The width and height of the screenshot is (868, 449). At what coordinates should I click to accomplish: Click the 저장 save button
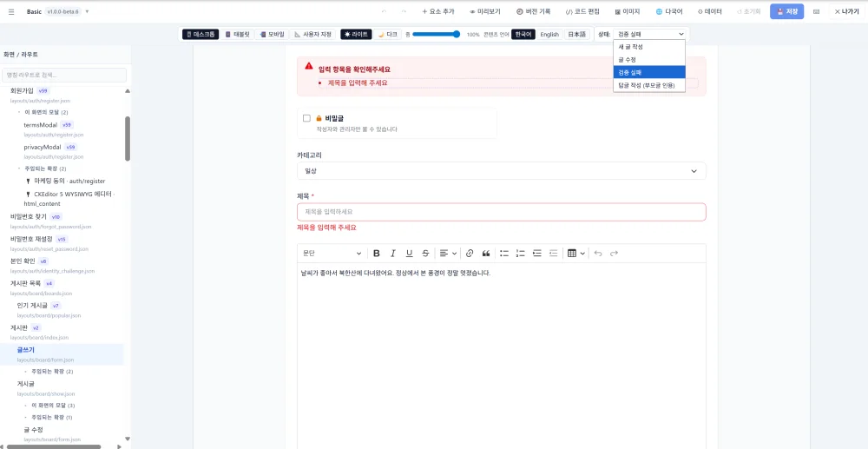(x=786, y=11)
